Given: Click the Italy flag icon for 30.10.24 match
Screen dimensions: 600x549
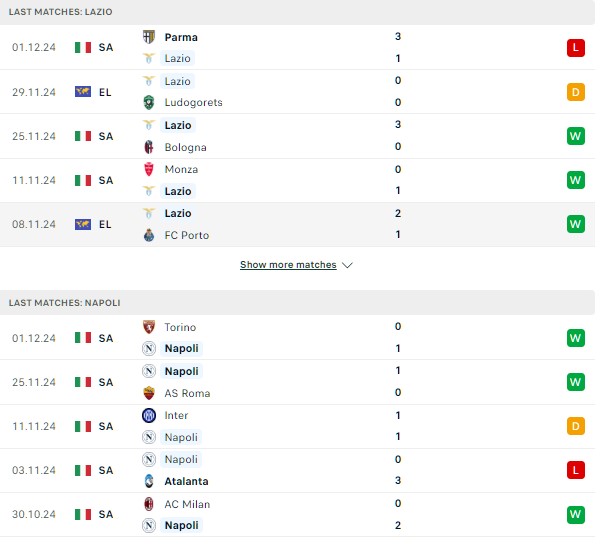Looking at the screenshot, I should pyautogui.click(x=83, y=514).
